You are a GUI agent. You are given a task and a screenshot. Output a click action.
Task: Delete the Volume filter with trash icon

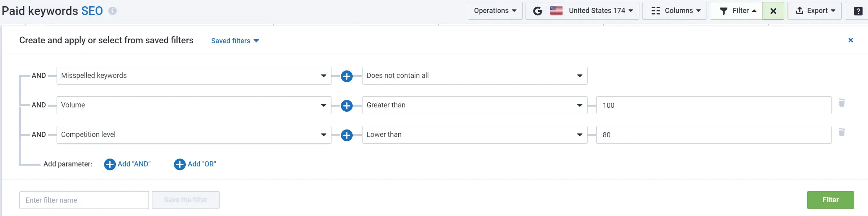tap(842, 103)
